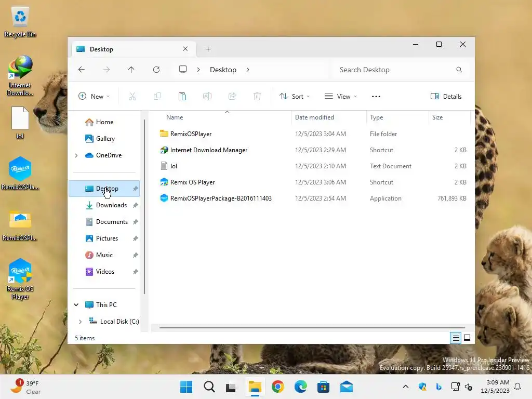
Task: Sort by Name column header
Action: pyautogui.click(x=224, y=117)
